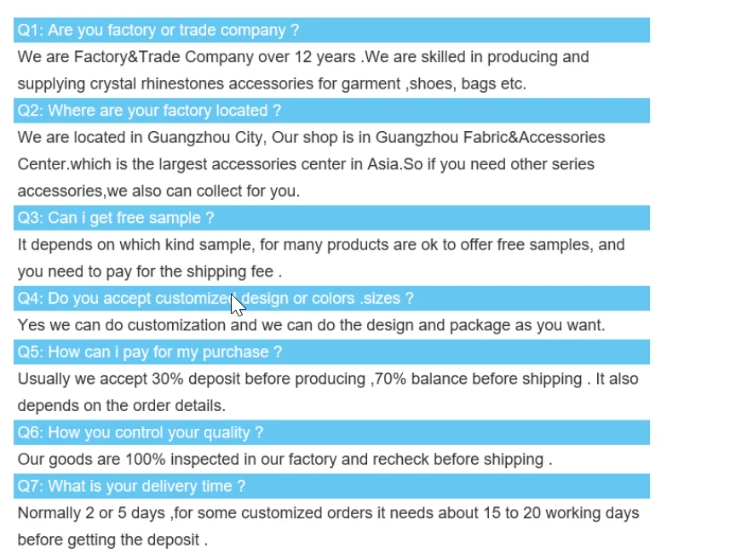Select the Q6 quality control question bar
Image resolution: width=730 pixels, height=560 pixels.
pos(141,432)
